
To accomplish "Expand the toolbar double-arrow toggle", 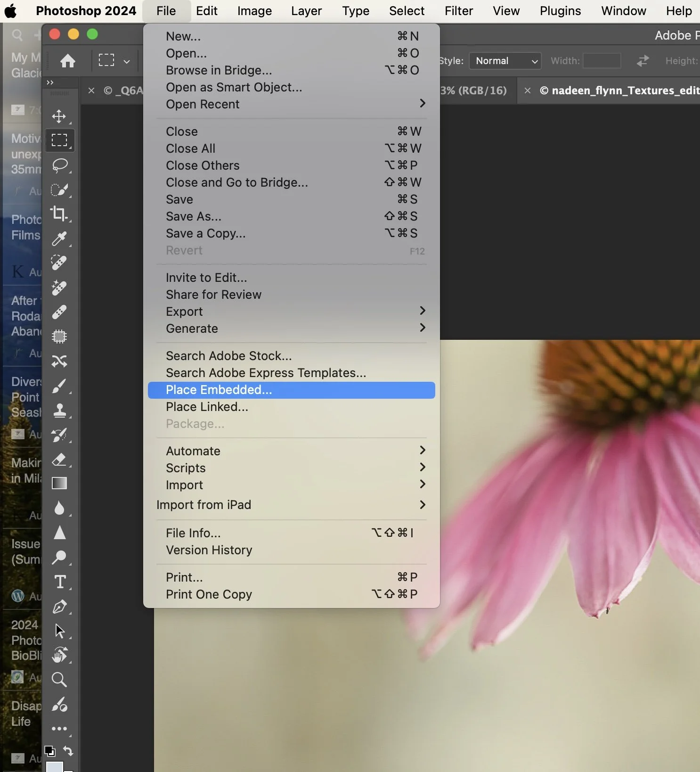I will click(50, 82).
